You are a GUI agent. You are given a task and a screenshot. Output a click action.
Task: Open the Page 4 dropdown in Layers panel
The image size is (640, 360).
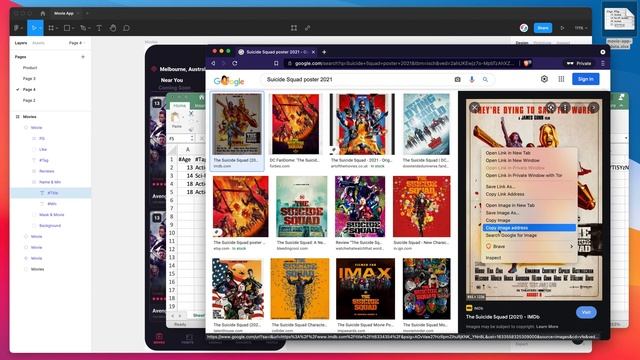click(76, 43)
